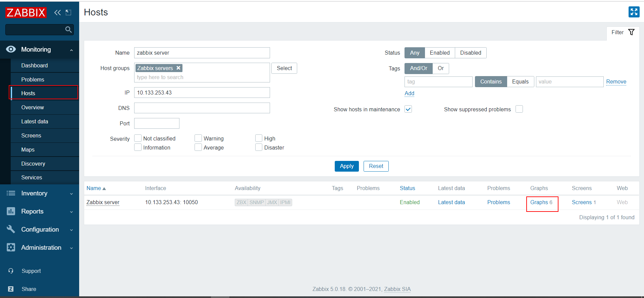Viewport: 644px width, 298px height.
Task: Choose the Equals tag operator
Action: [520, 82]
